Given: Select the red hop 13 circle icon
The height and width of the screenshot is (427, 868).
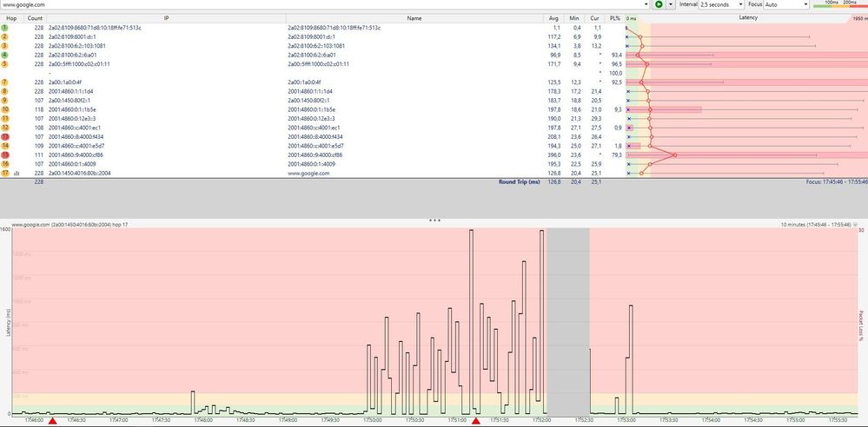Looking at the screenshot, I should point(5,136).
